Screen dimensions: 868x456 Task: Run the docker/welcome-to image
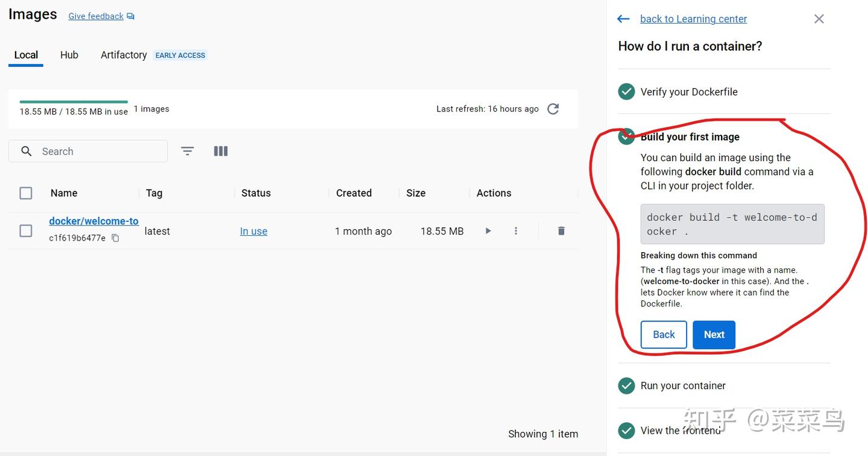pos(488,231)
